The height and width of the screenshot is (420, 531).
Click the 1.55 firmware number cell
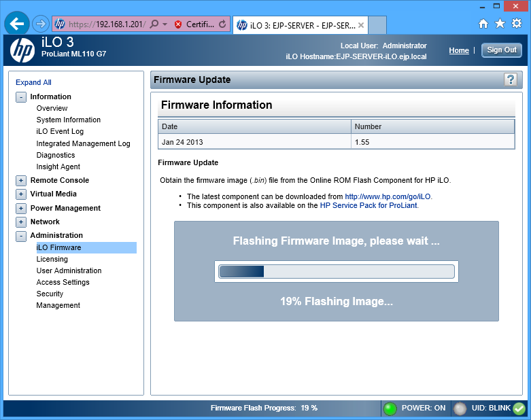(x=433, y=142)
